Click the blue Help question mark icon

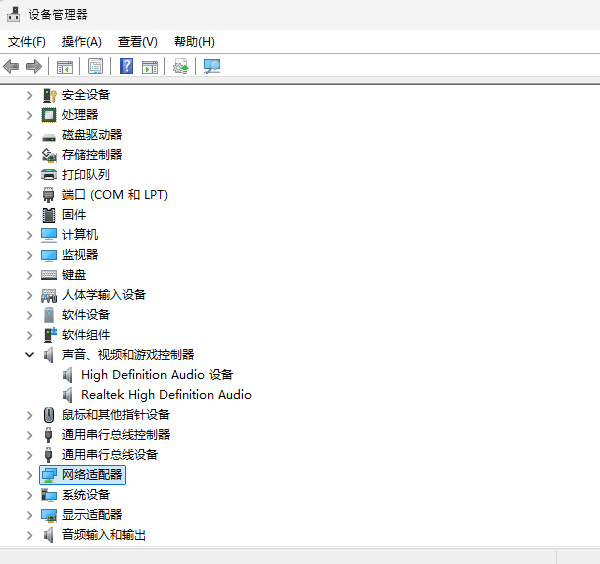click(x=126, y=66)
